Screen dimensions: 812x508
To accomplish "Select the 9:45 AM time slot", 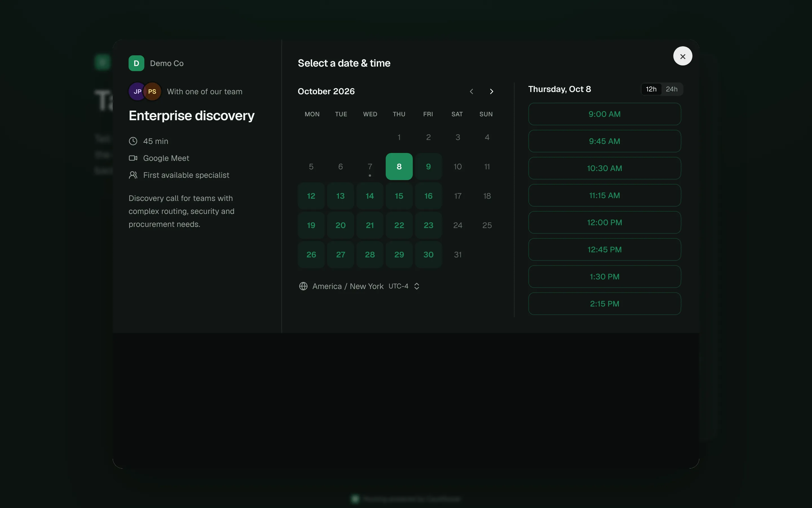I will 604,141.
